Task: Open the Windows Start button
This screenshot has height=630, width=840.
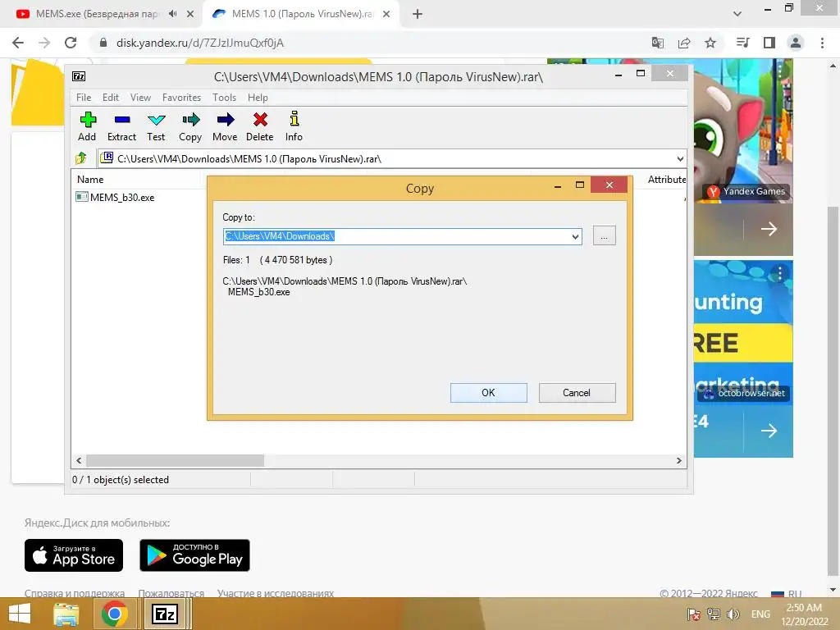Action: pyautogui.click(x=20, y=614)
